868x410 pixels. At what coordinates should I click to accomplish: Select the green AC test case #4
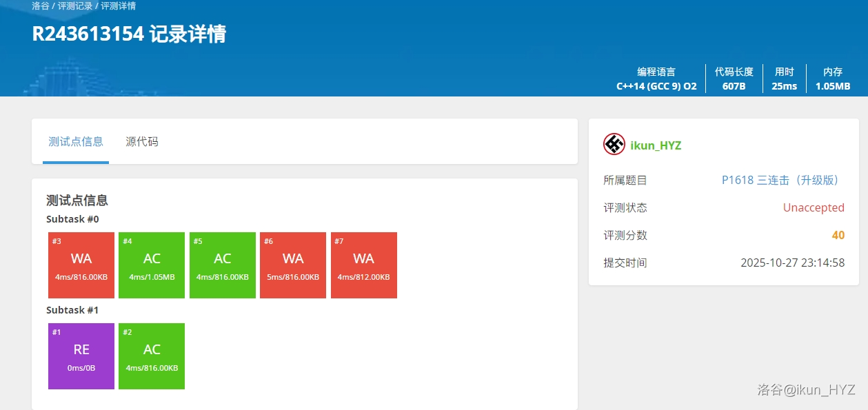[x=152, y=265]
